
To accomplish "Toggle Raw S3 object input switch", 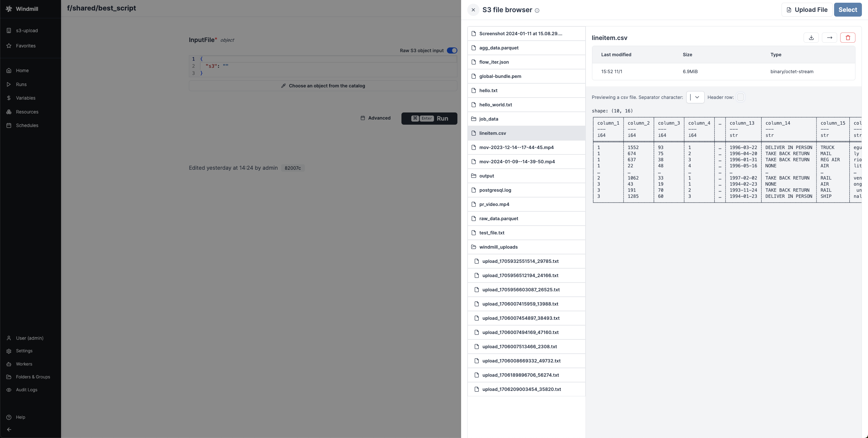I will (452, 50).
